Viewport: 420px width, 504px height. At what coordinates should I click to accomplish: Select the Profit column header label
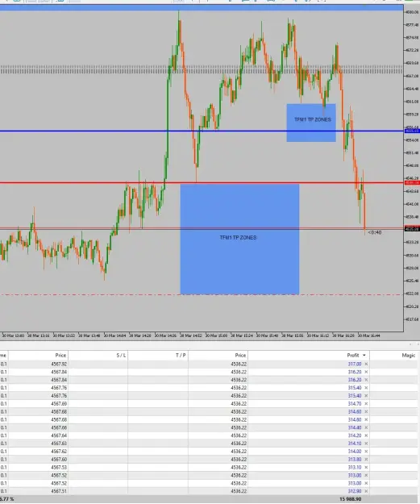pos(353,355)
